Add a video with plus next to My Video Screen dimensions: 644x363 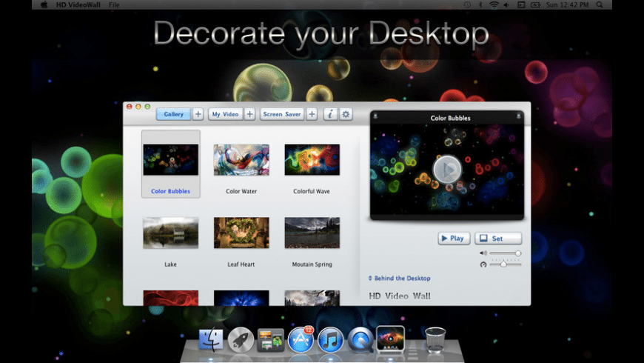coord(249,114)
